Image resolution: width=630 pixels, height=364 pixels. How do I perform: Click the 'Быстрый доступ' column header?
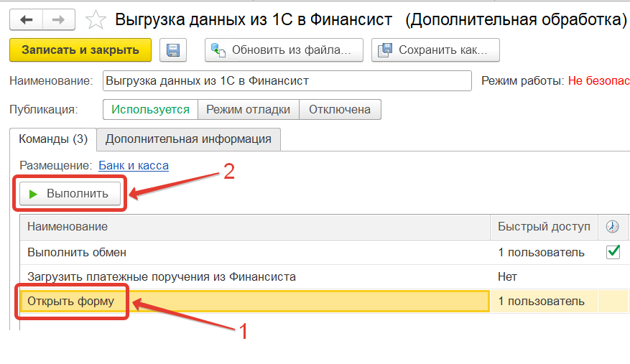544,227
